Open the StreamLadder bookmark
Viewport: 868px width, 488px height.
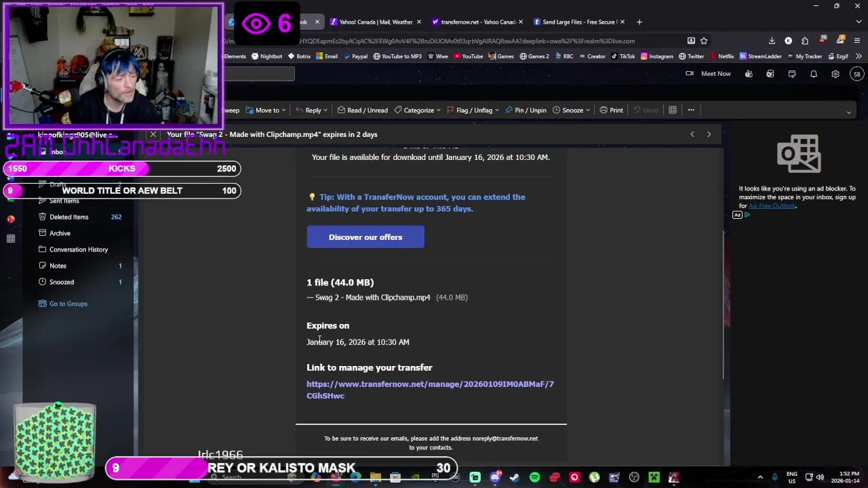pos(760,56)
